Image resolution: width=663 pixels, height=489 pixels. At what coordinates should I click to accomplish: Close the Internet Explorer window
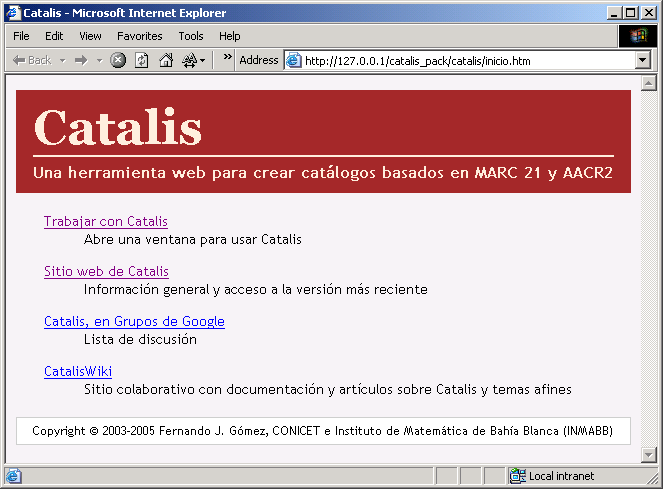(649, 13)
